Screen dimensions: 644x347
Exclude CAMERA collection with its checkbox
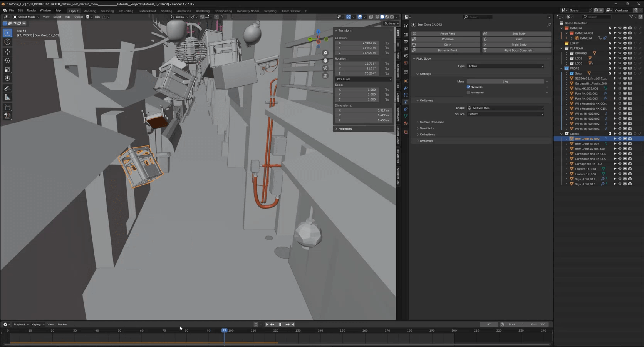pos(610,28)
